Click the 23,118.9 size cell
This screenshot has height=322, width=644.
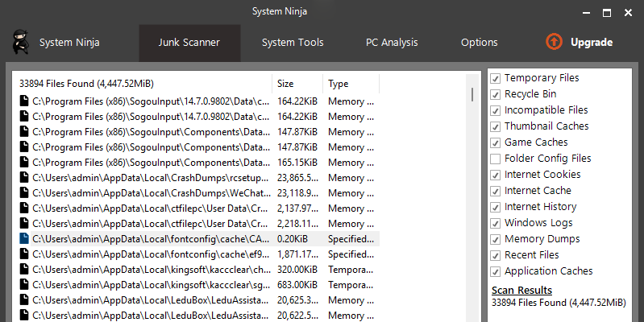[297, 192]
